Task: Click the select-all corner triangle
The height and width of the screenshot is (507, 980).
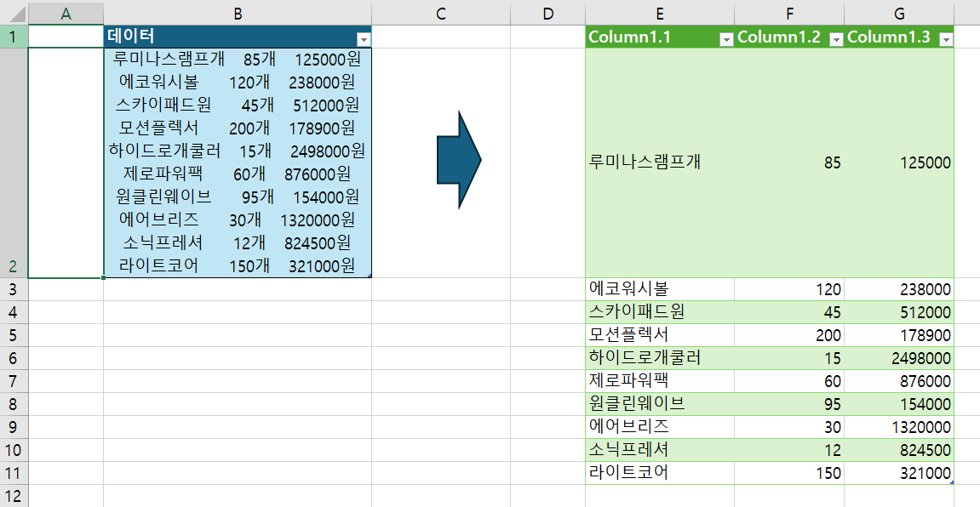Action: tap(14, 14)
